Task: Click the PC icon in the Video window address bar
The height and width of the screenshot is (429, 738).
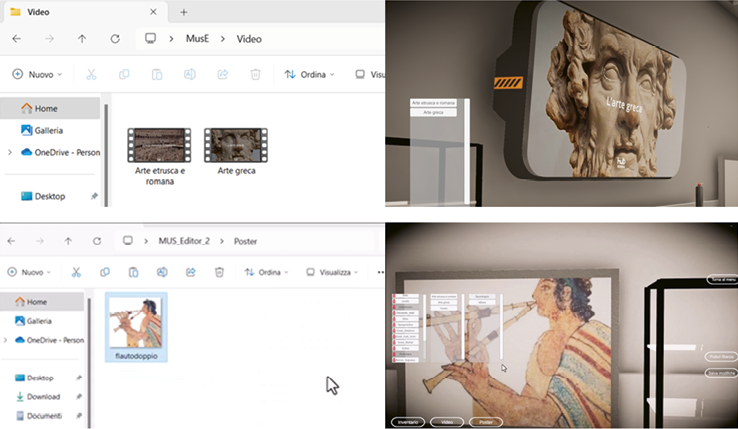Action: (150, 39)
